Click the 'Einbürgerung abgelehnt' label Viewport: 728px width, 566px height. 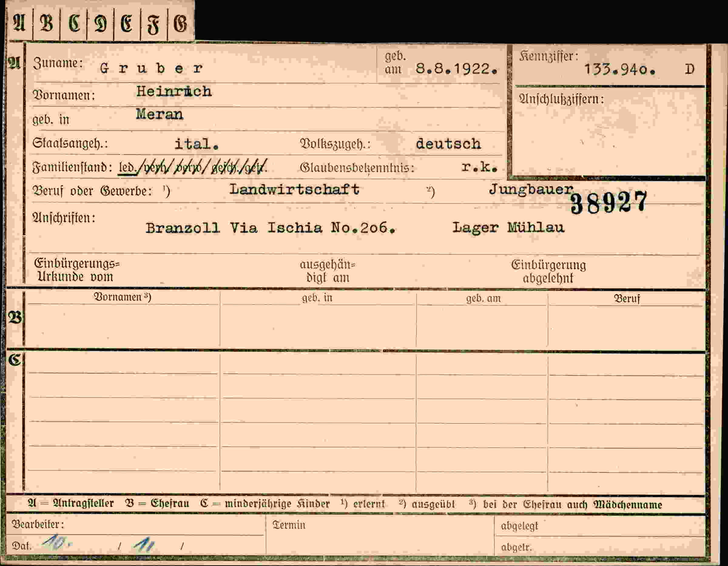(x=549, y=271)
